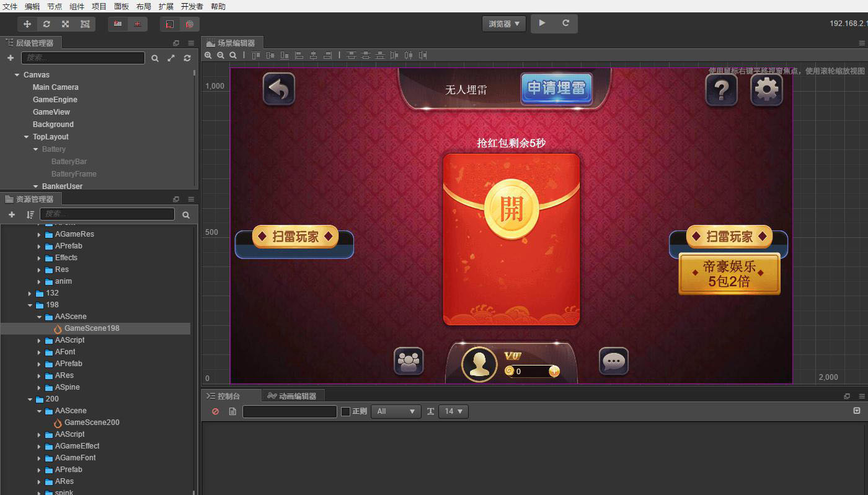Open the console log level All dropdown
Screen dimensions: 868x495
pos(396,411)
